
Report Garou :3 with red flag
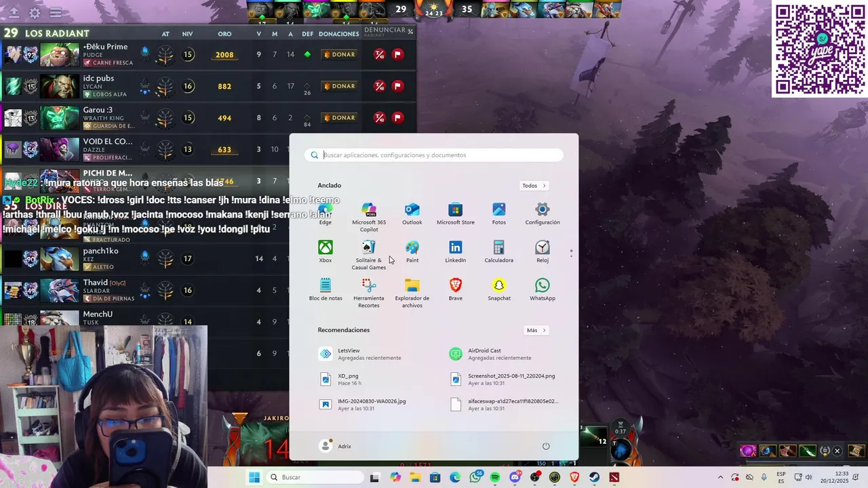(x=398, y=117)
